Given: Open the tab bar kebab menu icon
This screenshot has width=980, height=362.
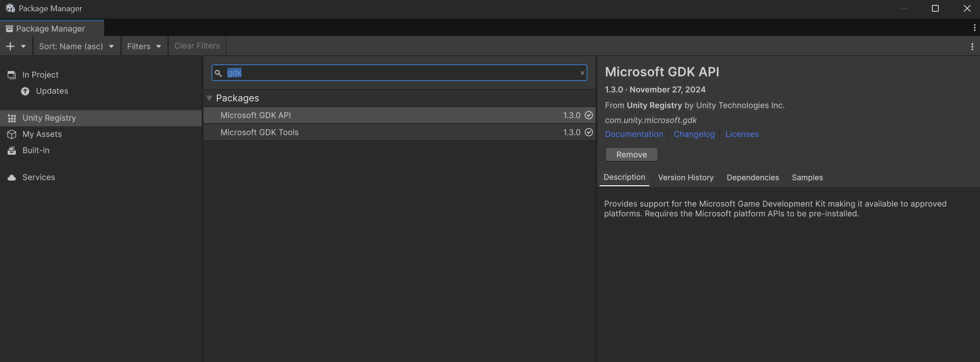Looking at the screenshot, I should [974, 28].
